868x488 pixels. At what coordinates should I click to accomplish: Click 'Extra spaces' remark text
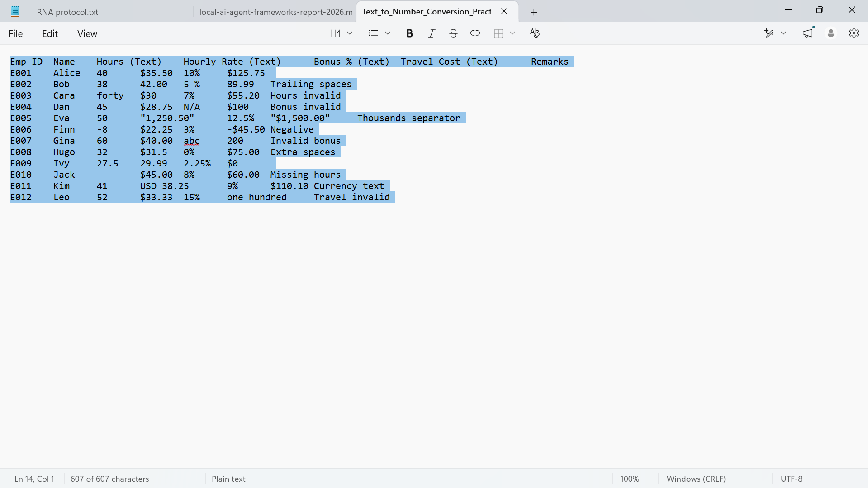(x=303, y=152)
